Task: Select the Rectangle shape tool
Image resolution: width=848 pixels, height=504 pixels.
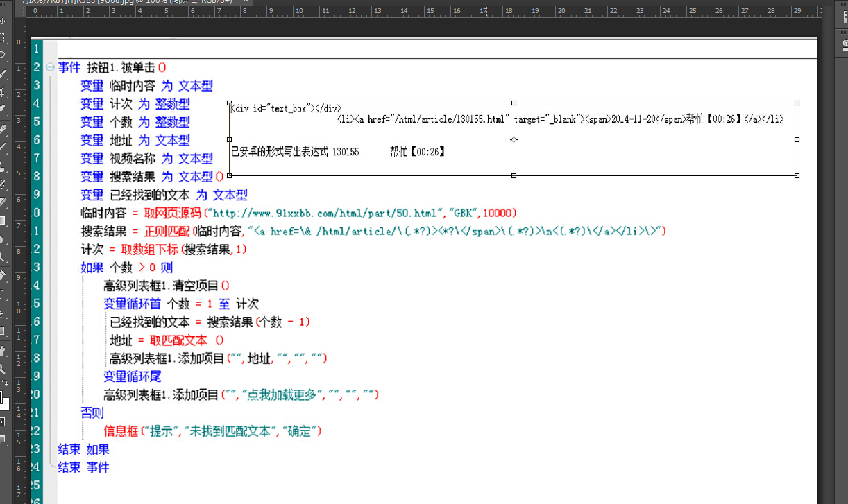Action: point(3,331)
